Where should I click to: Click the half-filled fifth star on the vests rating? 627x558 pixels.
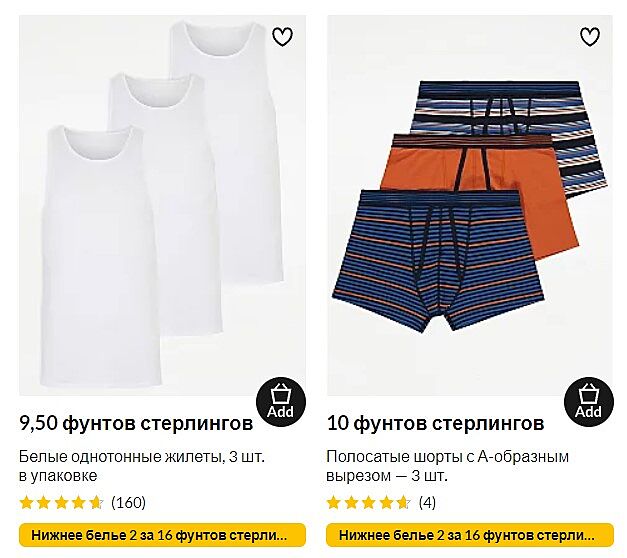pos(96,502)
